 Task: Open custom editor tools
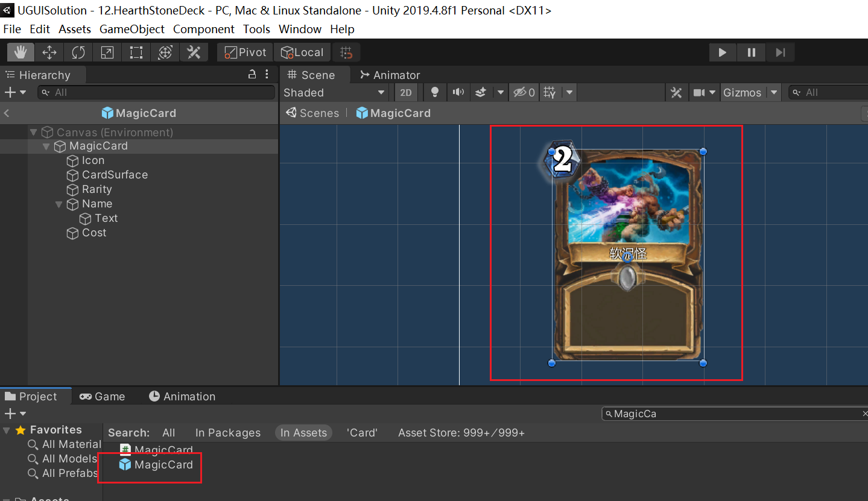point(194,52)
